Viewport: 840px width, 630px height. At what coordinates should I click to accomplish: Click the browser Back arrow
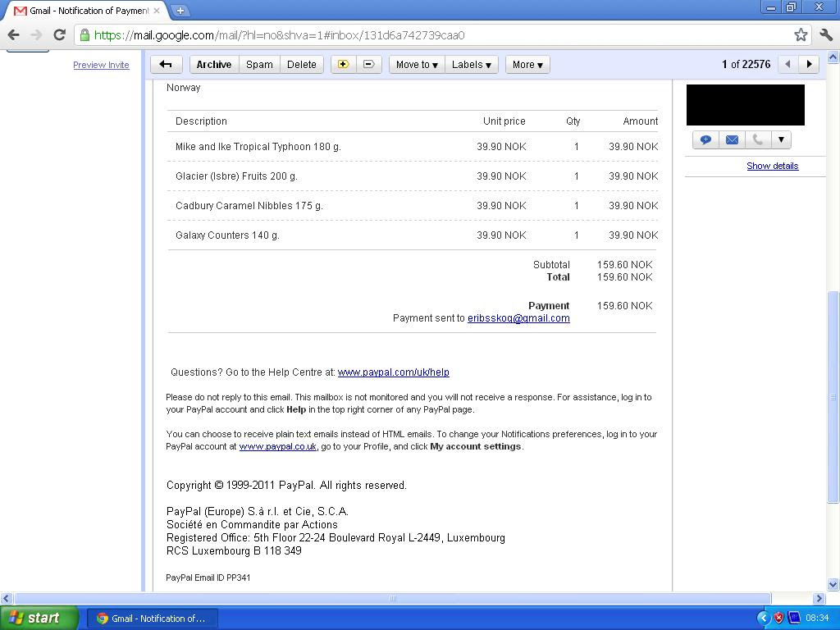[13, 35]
